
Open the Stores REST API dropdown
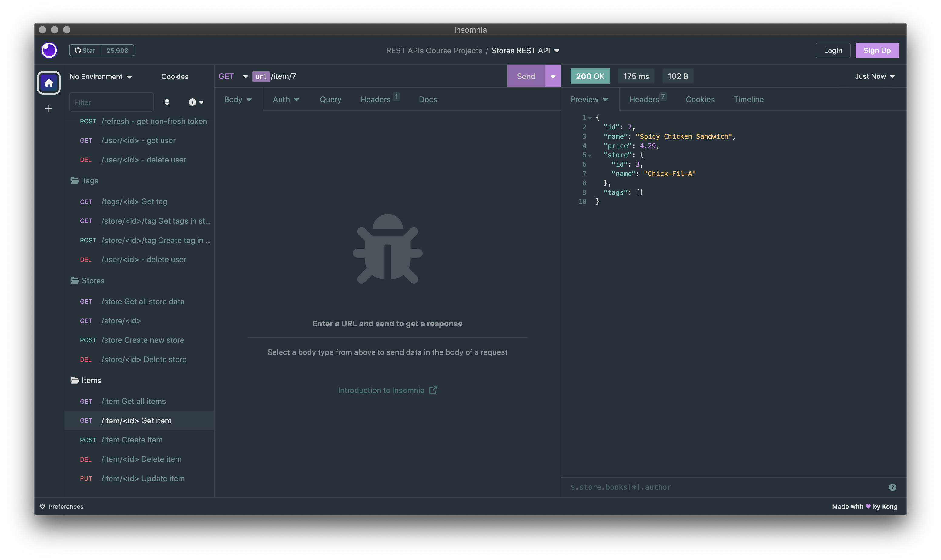[x=525, y=51]
